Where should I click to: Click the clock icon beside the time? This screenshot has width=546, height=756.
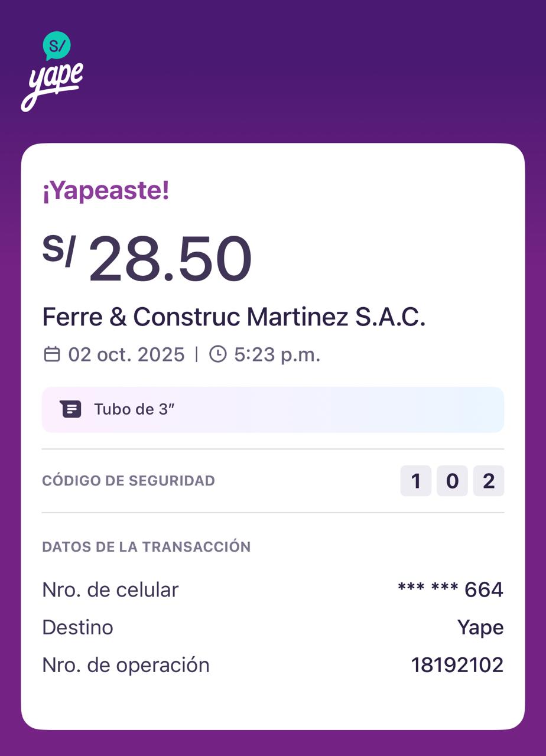(x=218, y=354)
